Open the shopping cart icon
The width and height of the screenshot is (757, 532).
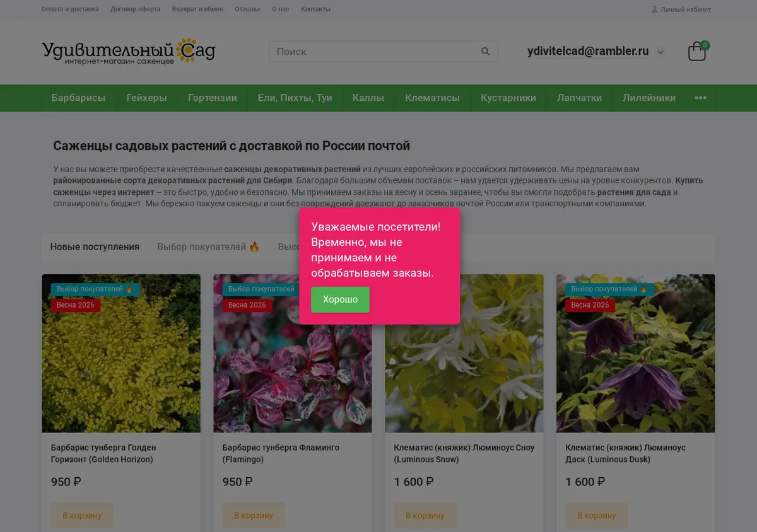(697, 51)
